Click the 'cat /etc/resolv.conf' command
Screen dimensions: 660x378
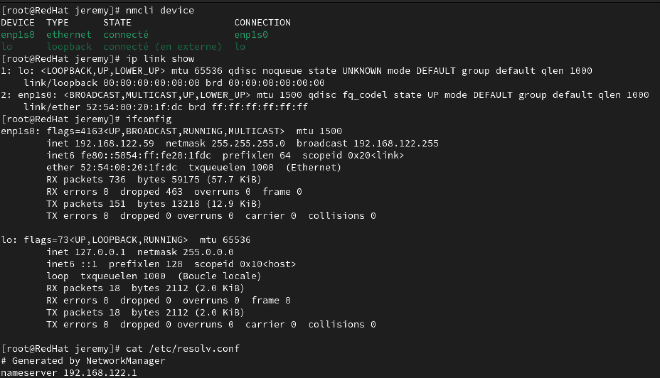click(x=182, y=349)
